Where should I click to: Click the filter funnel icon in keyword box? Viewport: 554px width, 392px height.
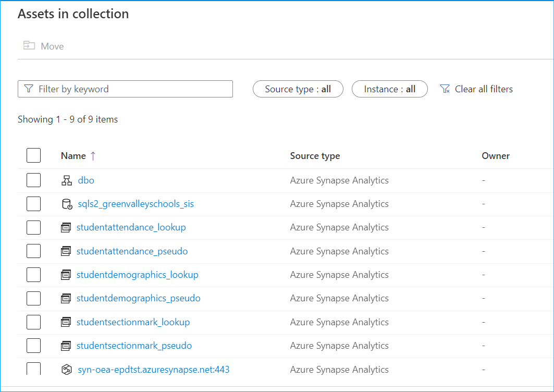point(29,89)
